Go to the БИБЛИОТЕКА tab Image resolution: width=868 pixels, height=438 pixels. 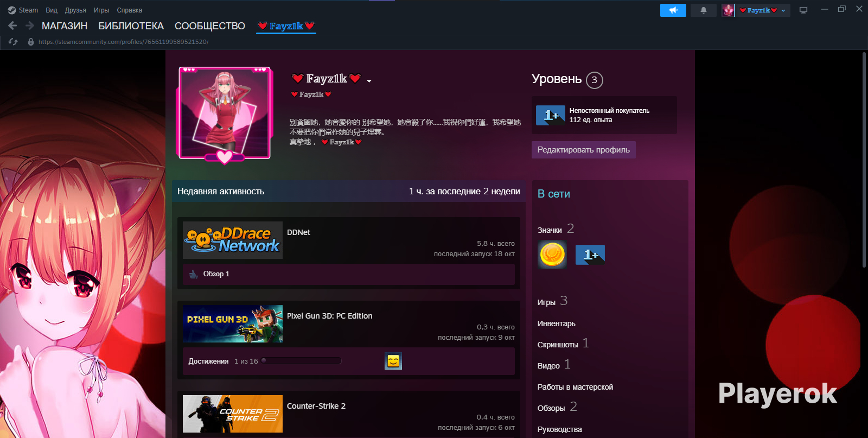[131, 26]
